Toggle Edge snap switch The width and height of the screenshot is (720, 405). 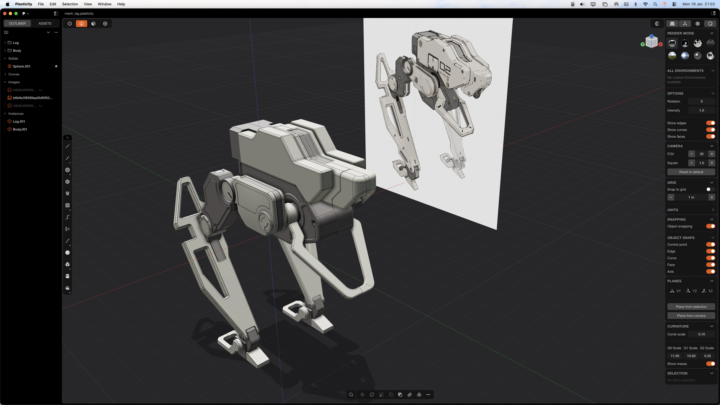710,251
